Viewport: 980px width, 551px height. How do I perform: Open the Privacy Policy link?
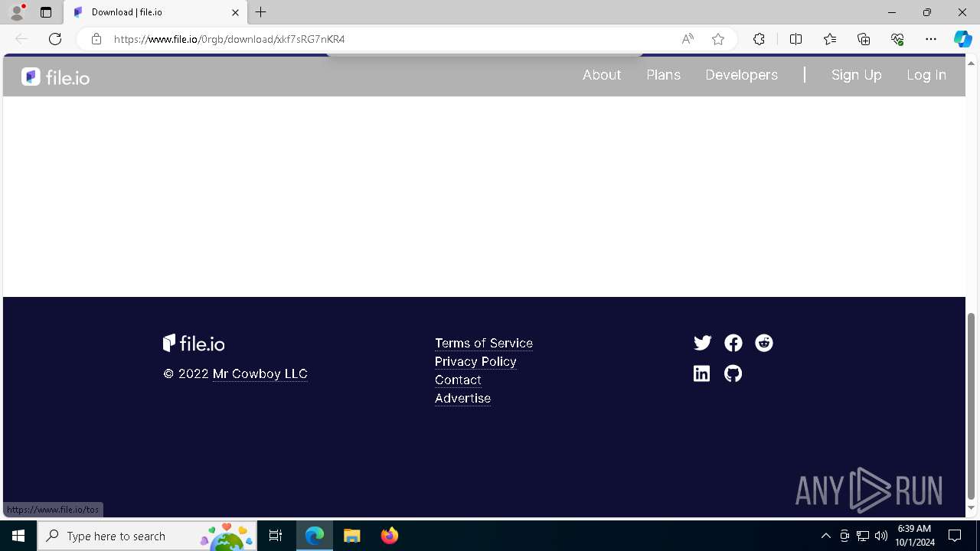click(x=475, y=361)
